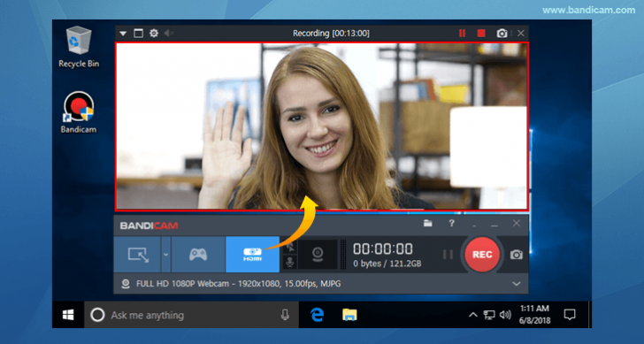Expand the webcam device info chevron

[x=517, y=284]
